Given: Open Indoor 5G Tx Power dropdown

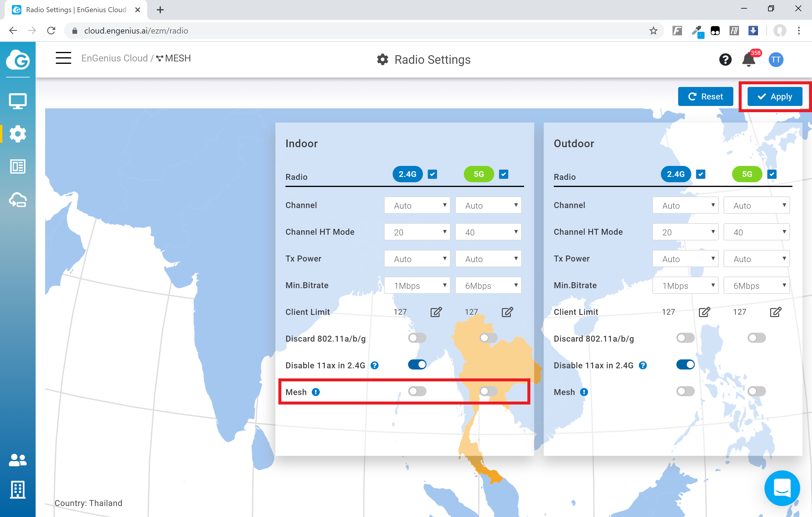Looking at the screenshot, I should pyautogui.click(x=488, y=258).
